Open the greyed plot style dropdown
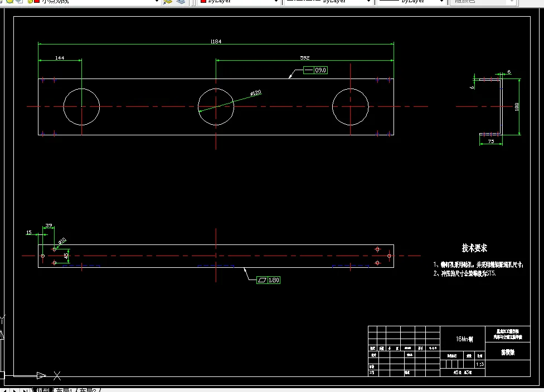The image size is (544, 392). pos(511,1)
